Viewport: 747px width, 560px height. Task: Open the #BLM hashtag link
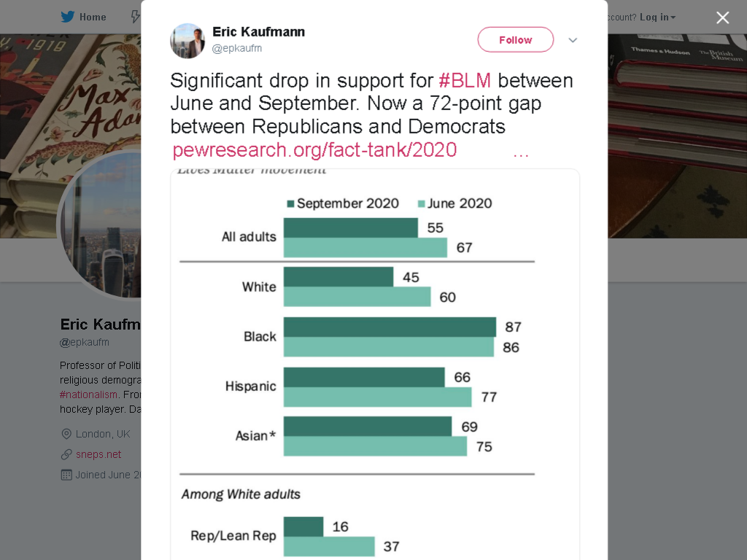click(x=465, y=80)
